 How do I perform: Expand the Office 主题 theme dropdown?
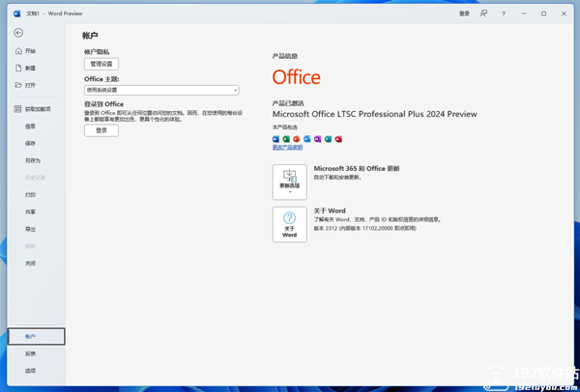click(161, 90)
